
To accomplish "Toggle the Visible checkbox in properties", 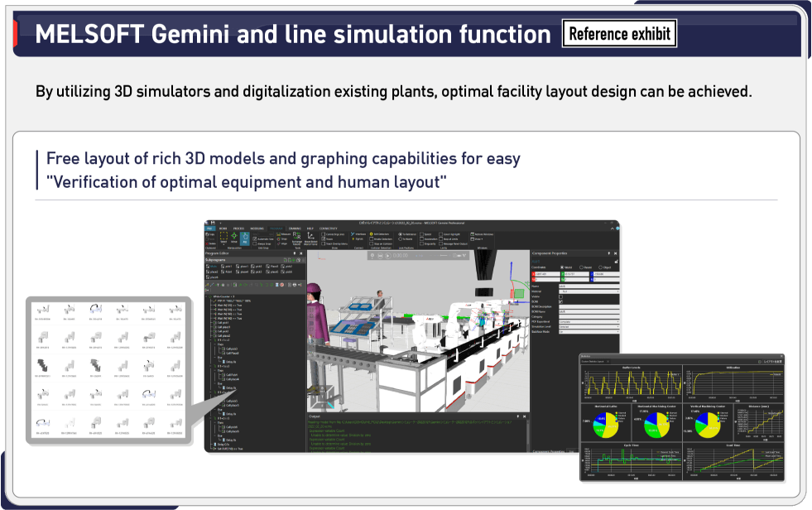I will [560, 296].
